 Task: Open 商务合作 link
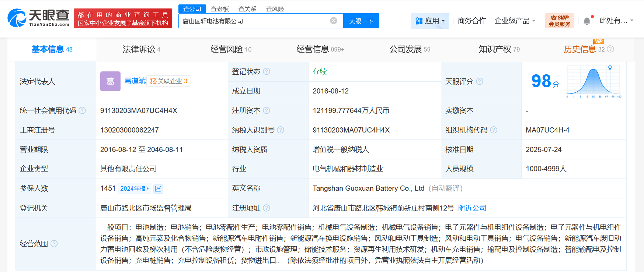pos(472,21)
